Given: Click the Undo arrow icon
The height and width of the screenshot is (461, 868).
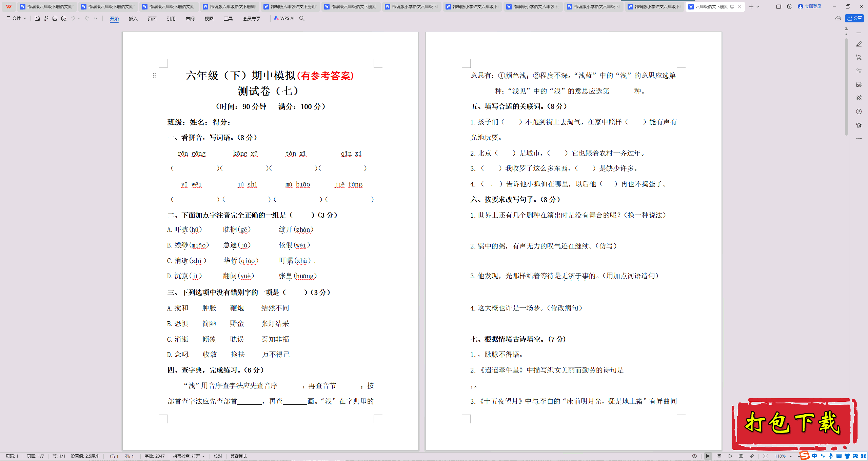Looking at the screenshot, I should [73, 18].
